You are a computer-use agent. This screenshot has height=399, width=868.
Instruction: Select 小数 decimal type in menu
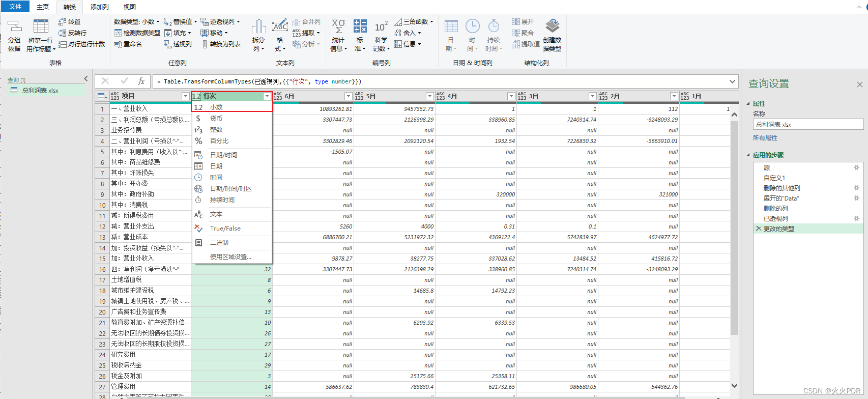click(232, 107)
